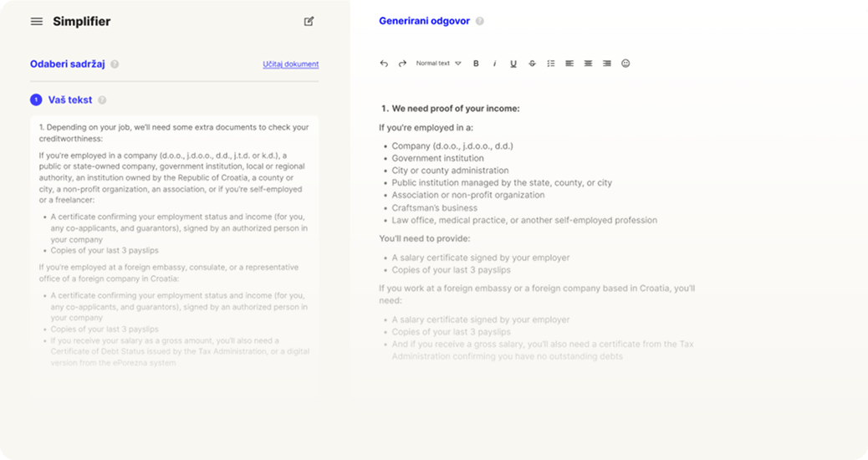Center align the text
868x460 pixels.
click(588, 64)
